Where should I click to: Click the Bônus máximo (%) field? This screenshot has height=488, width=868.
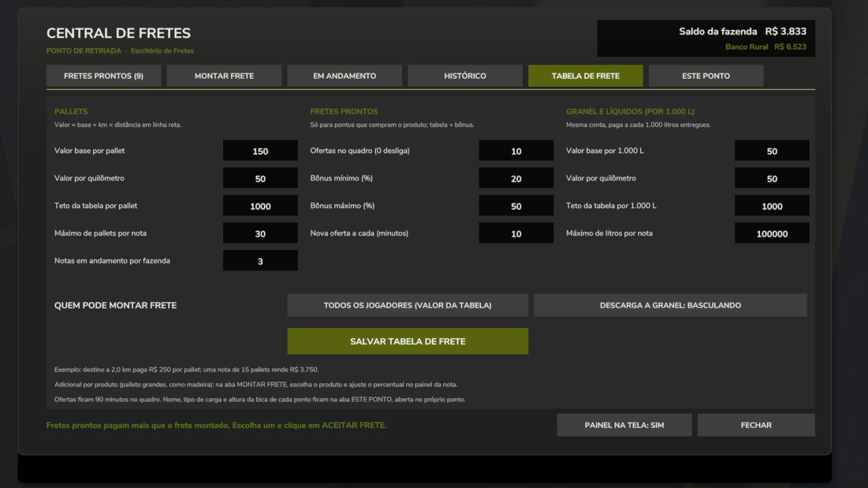coord(516,205)
